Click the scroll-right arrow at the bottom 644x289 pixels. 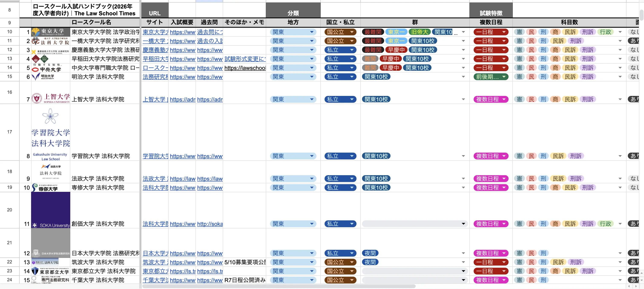636,286
